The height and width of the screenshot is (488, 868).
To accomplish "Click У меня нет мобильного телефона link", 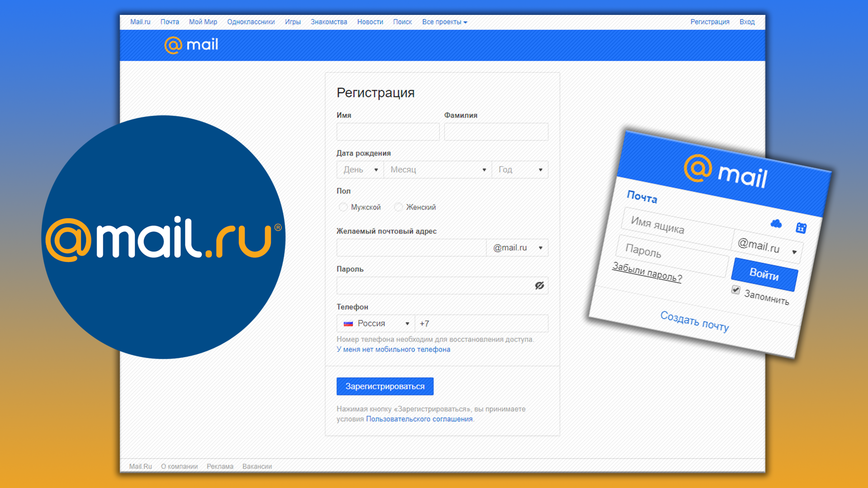I will point(393,349).
